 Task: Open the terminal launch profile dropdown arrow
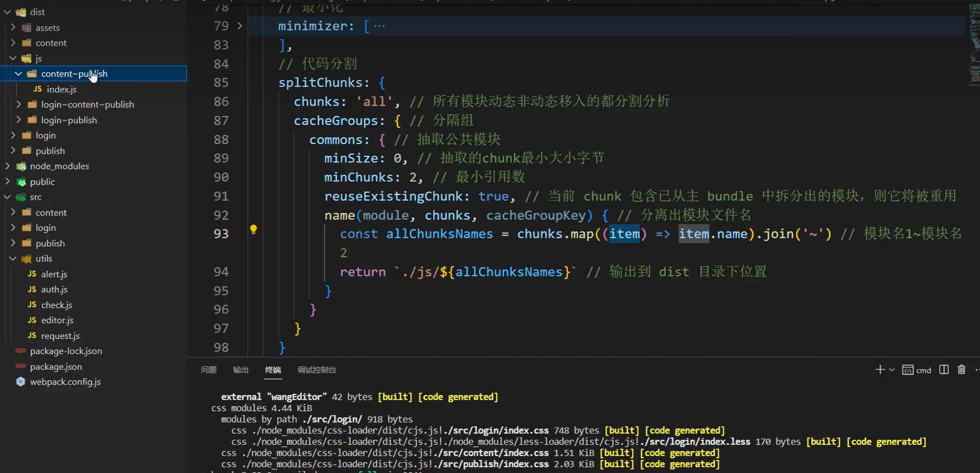[892, 370]
